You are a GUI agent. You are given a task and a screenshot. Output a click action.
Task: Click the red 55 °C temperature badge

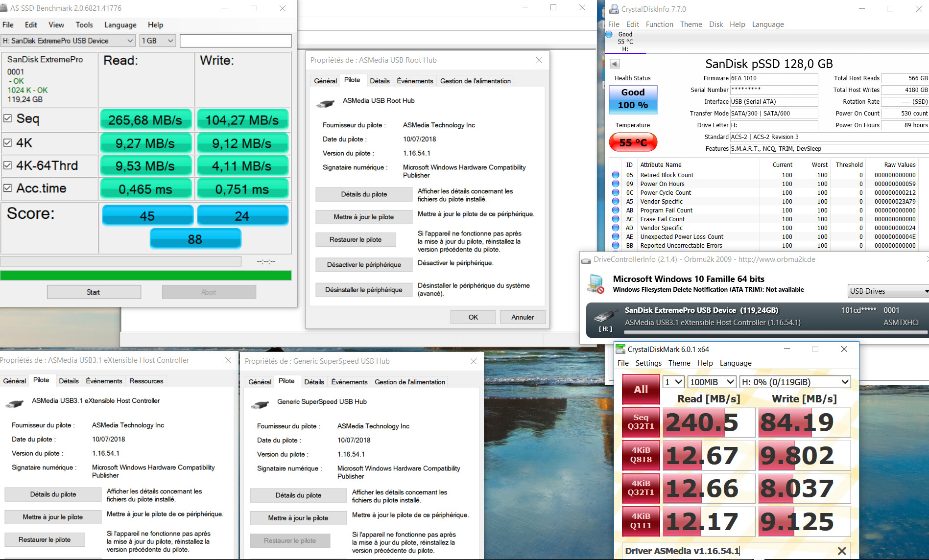point(633,142)
